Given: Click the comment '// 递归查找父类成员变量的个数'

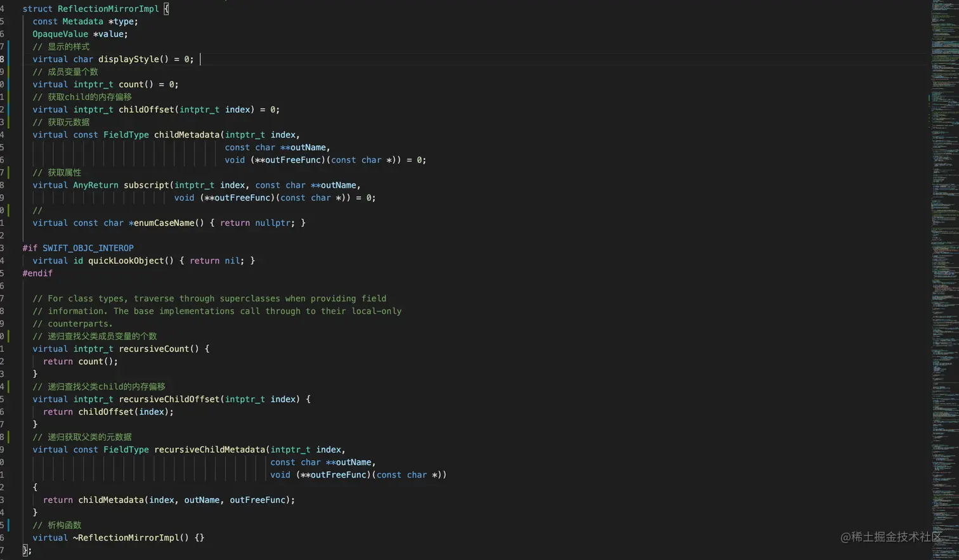Looking at the screenshot, I should [95, 336].
